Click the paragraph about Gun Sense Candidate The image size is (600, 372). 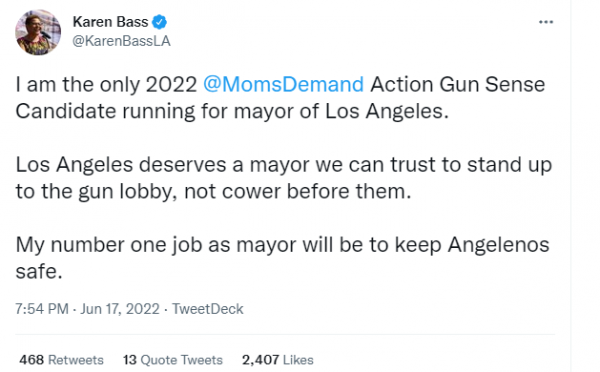pos(280,98)
